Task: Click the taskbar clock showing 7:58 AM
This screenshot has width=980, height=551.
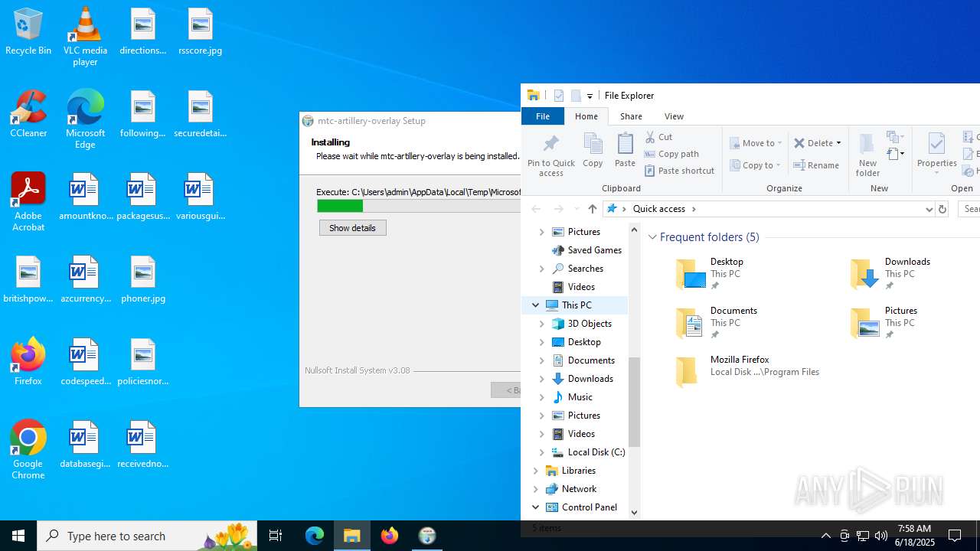Action: [915, 536]
